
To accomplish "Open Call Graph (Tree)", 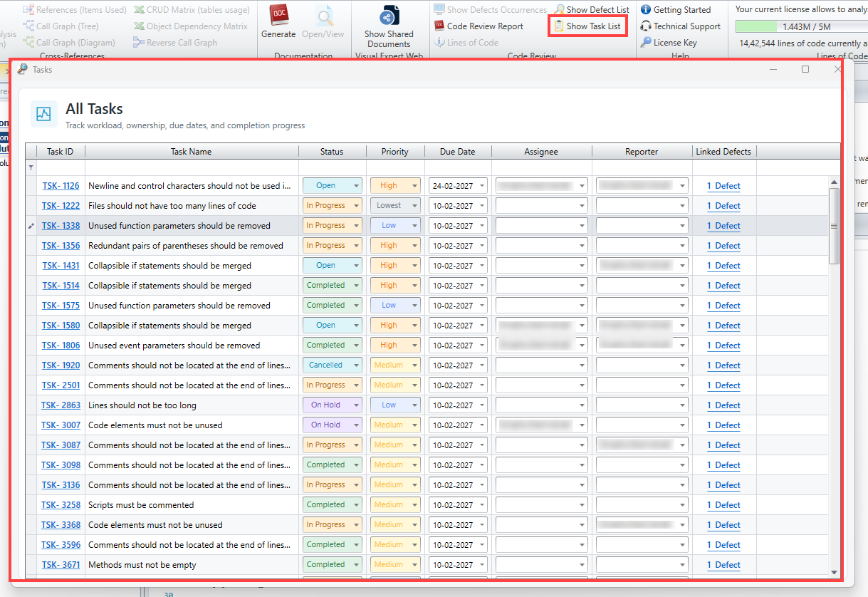I will pyautogui.click(x=61, y=26).
